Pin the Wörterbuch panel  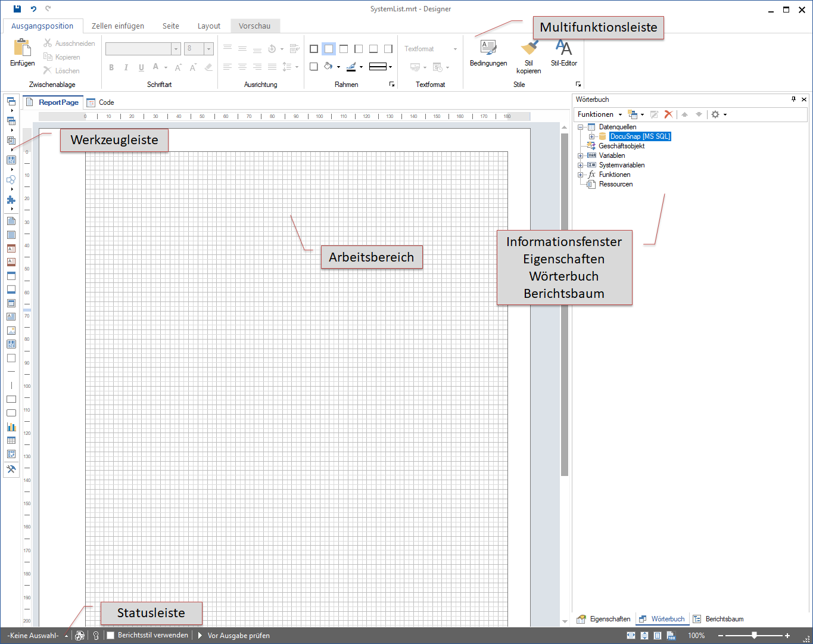point(793,99)
